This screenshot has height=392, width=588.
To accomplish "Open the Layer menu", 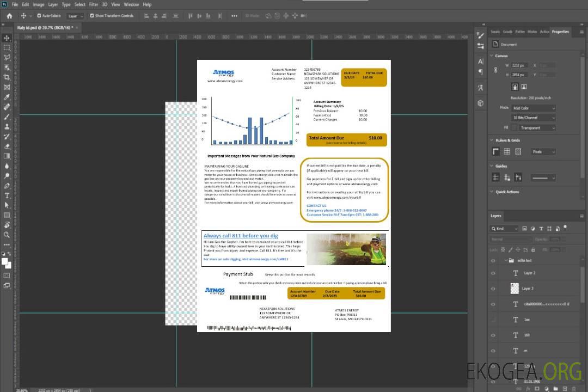I will point(53,4).
